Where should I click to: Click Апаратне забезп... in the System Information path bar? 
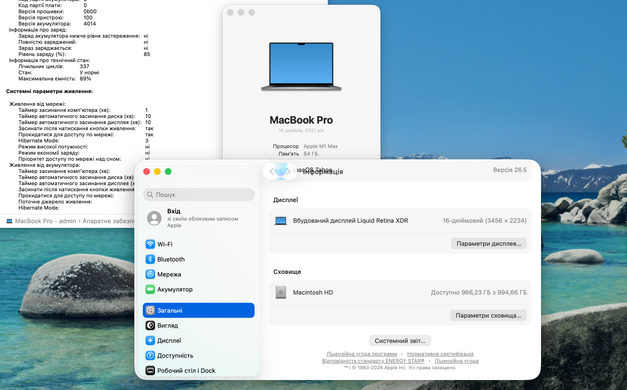(x=108, y=221)
